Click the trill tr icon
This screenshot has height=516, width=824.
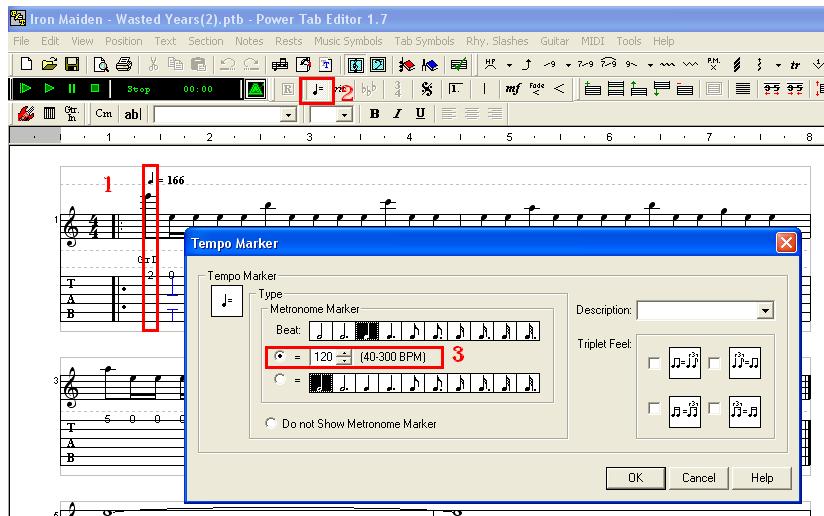tap(795, 65)
